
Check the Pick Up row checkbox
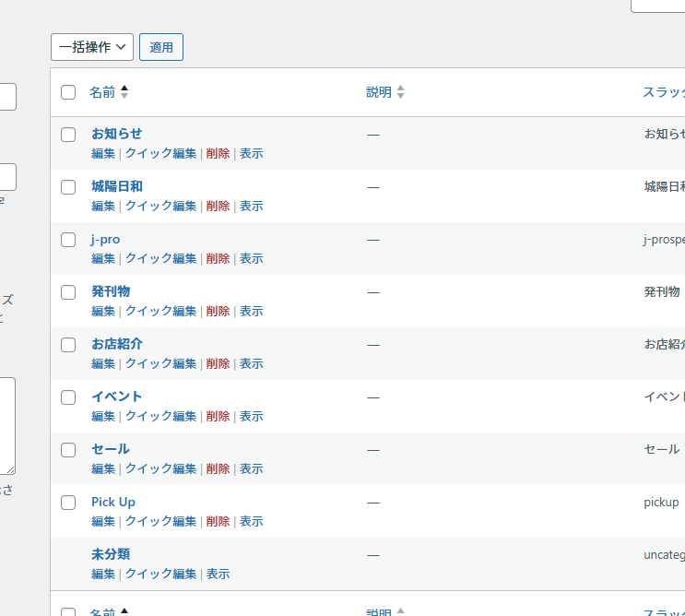pyautogui.click(x=68, y=503)
